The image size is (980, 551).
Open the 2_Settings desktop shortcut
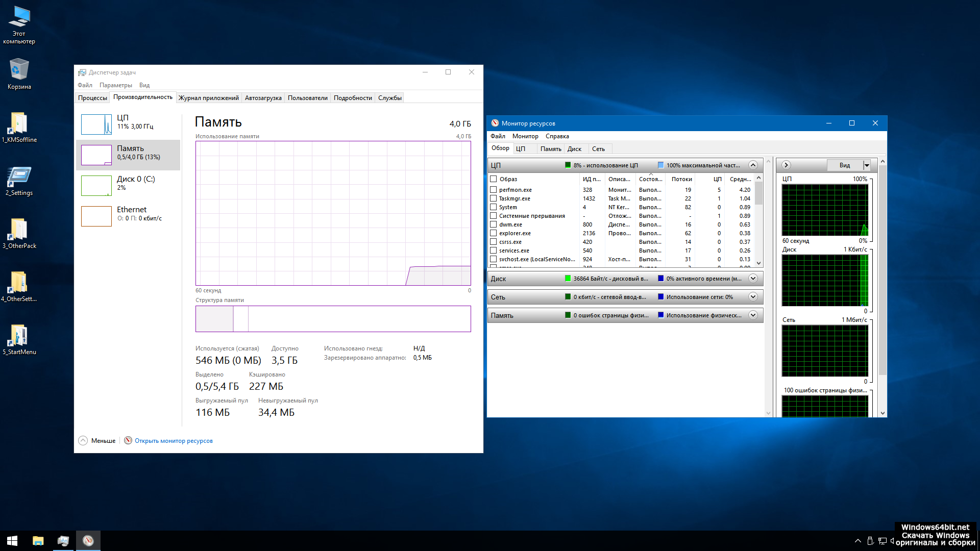(x=19, y=177)
